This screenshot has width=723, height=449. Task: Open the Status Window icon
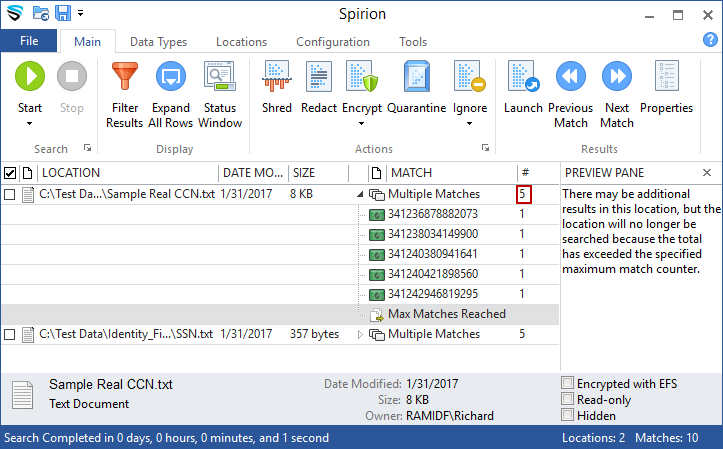(x=219, y=78)
